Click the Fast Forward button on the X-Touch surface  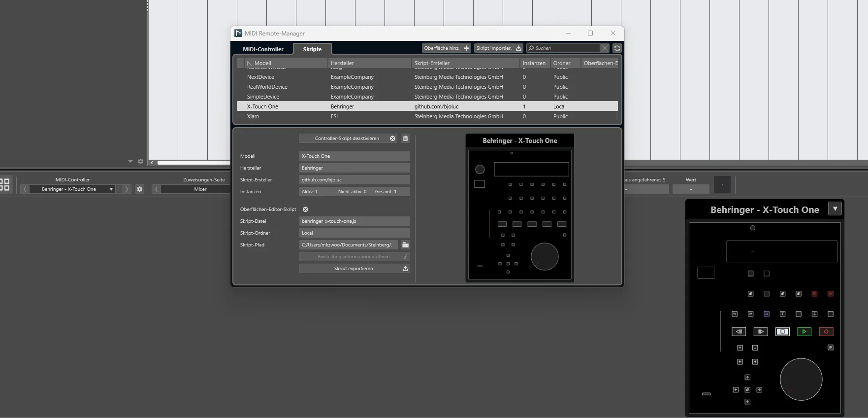761,332
